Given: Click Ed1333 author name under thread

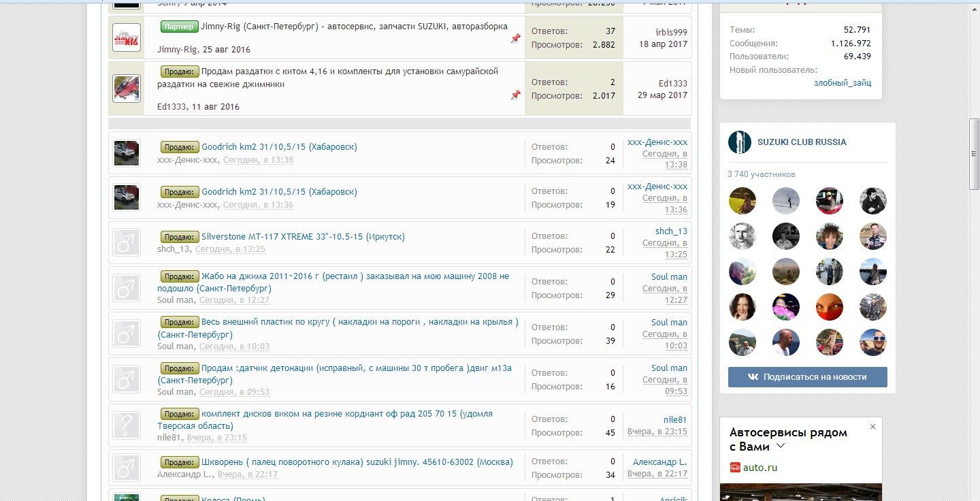Looking at the screenshot, I should pyautogui.click(x=171, y=107).
